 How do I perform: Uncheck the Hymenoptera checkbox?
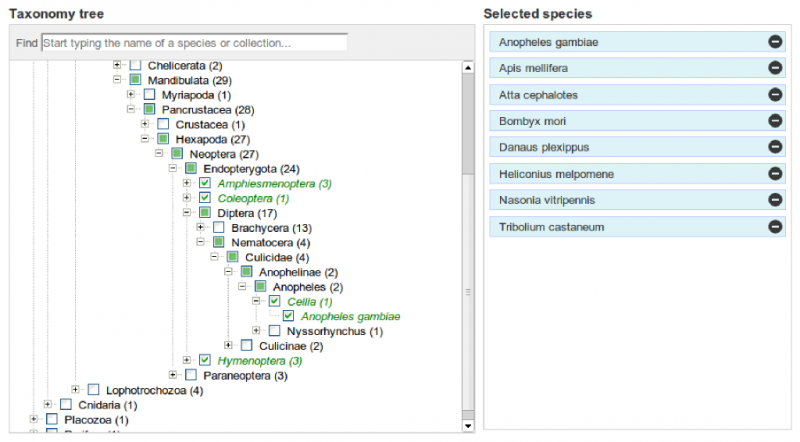tap(205, 360)
